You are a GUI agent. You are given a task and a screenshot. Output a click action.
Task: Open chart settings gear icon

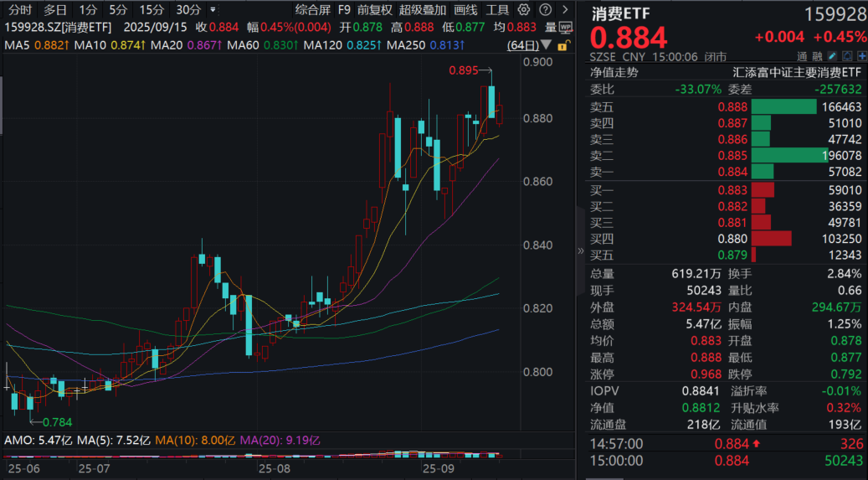click(x=524, y=10)
